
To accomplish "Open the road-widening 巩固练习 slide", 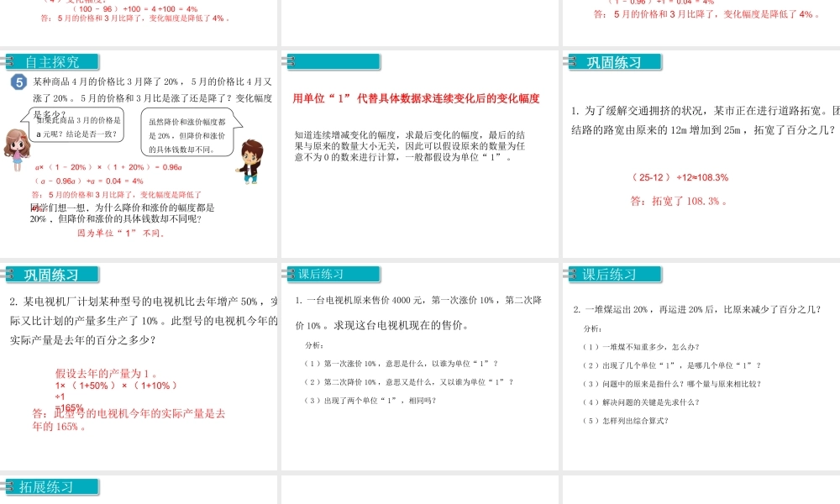I will (701, 154).
